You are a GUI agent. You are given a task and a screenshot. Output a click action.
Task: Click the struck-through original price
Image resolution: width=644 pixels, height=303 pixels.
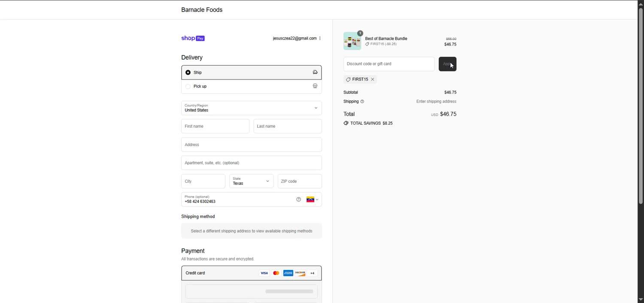tap(451, 39)
